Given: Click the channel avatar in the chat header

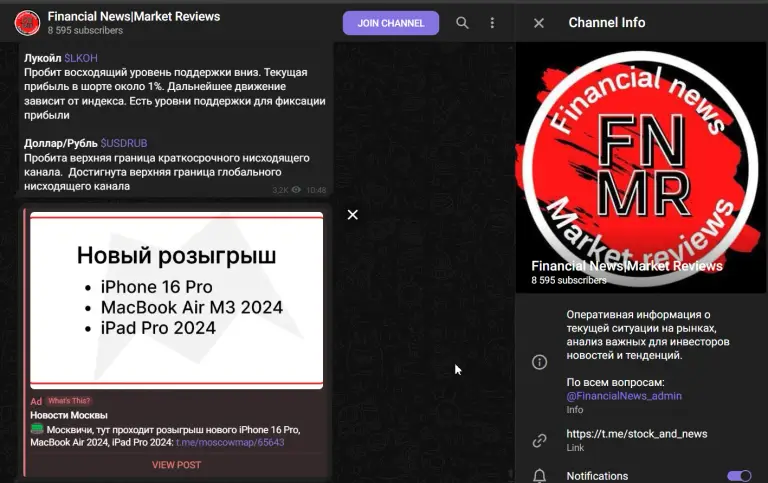Looking at the screenshot, I should click(x=27, y=23).
